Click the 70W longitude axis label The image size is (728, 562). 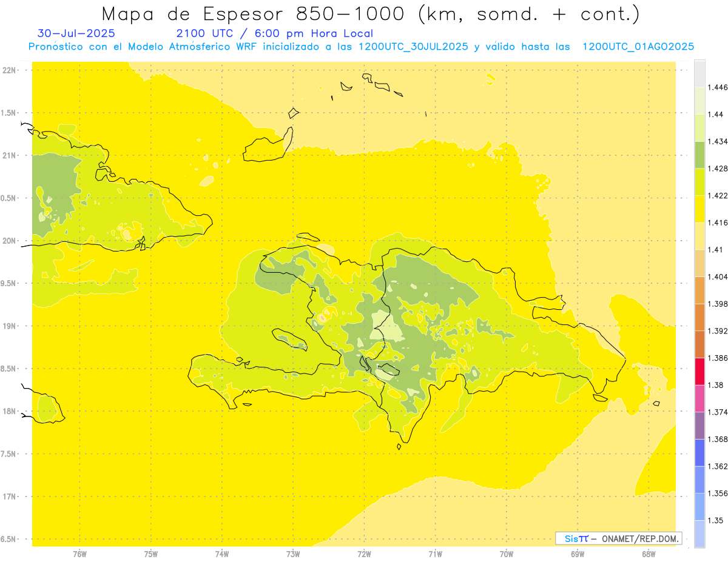[507, 554]
